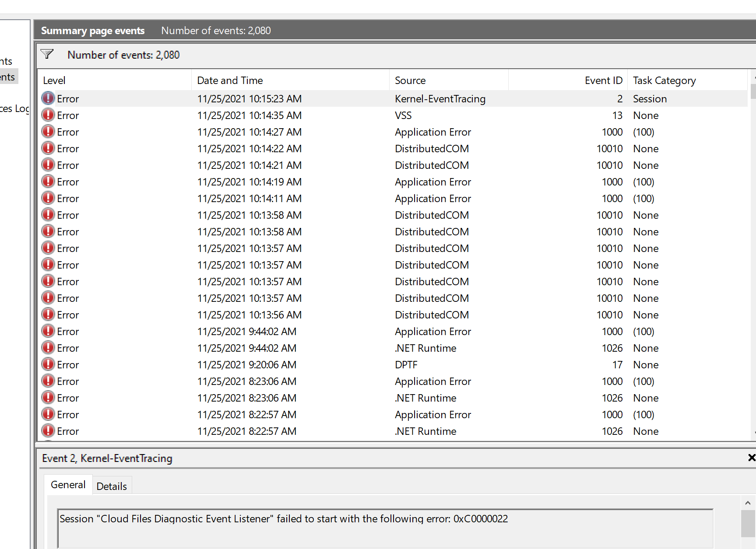Viewport: 756px width, 549px height.
Task: Click error icon for Kernel-EventTracing event
Action: (48, 98)
